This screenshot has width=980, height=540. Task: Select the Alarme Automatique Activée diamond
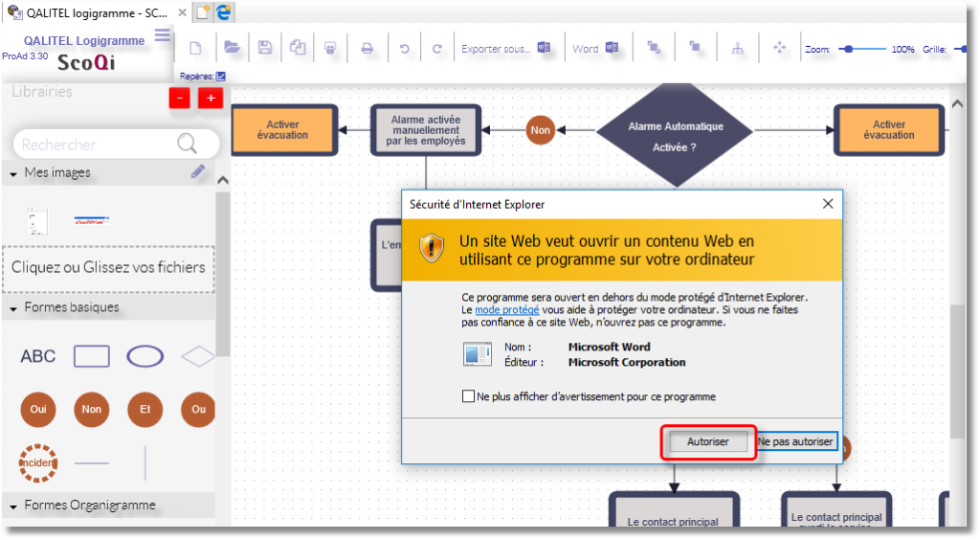676,132
